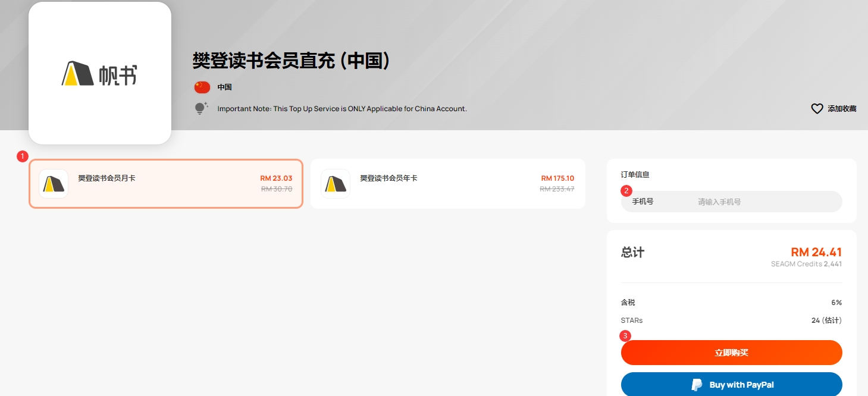The image size is (868, 396).
Task: Click the 总计 total label
Action: [632, 252]
